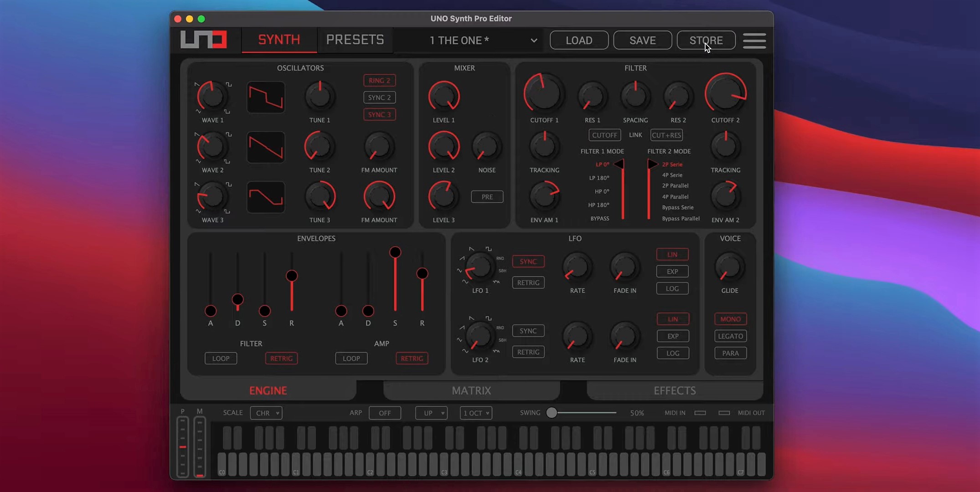Viewport: 980px width, 492px height.
Task: Open the CHR scale dropdown
Action: [x=266, y=413]
